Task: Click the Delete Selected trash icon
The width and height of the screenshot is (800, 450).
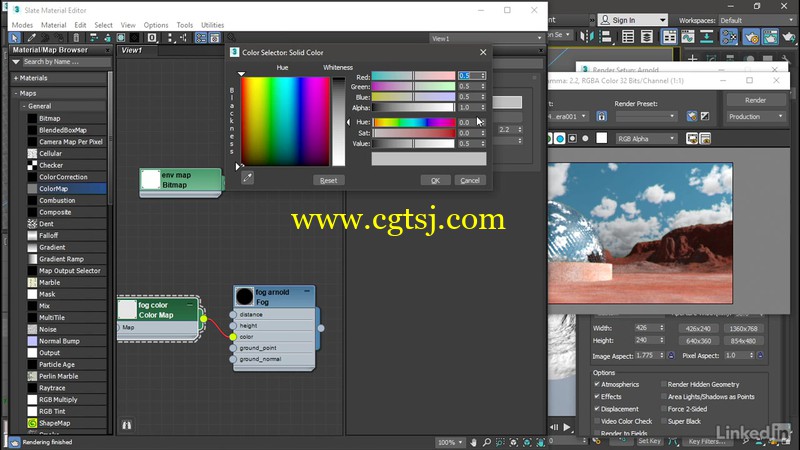Action: coord(76,38)
